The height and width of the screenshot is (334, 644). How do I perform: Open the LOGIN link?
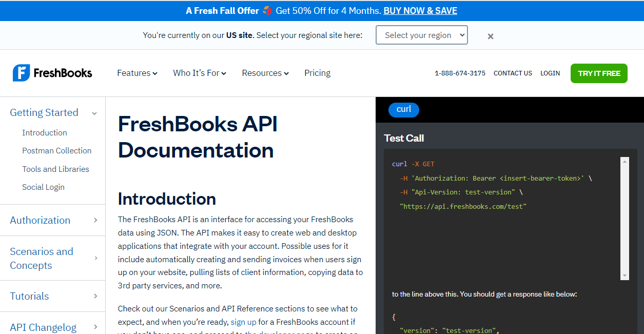550,73
